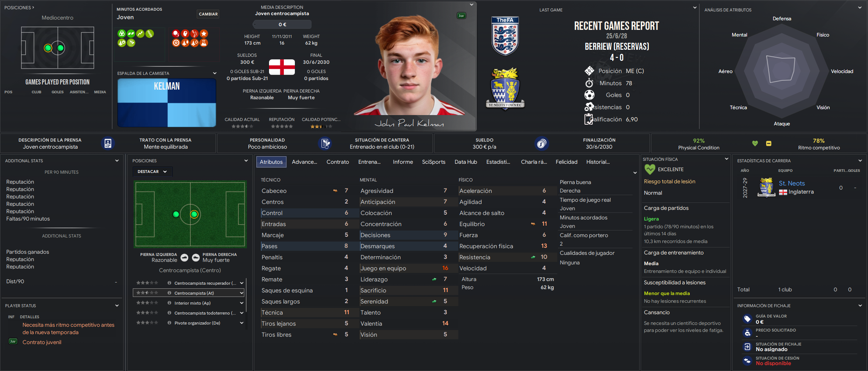Expand the Centrocampista (At) role dropdown

click(242, 293)
